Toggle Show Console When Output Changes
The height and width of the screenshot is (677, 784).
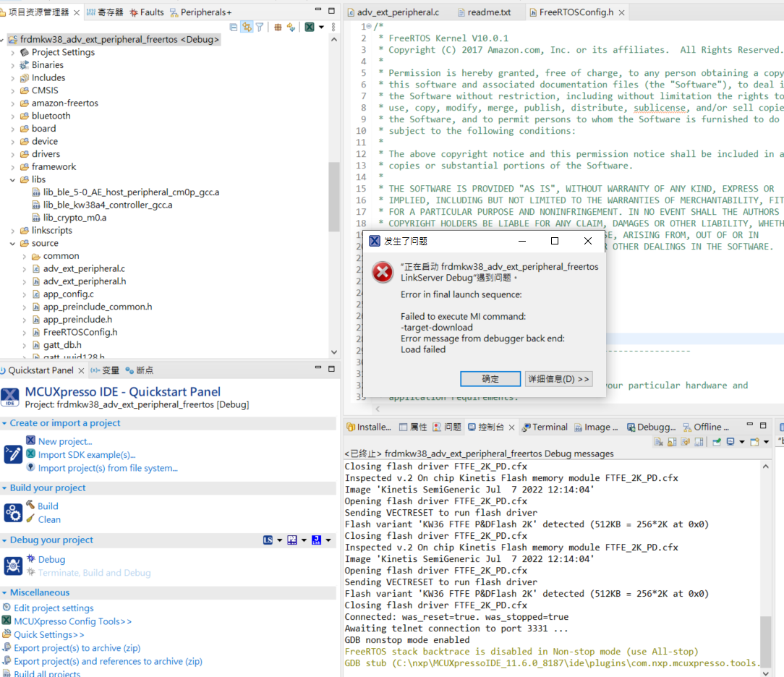click(x=700, y=441)
